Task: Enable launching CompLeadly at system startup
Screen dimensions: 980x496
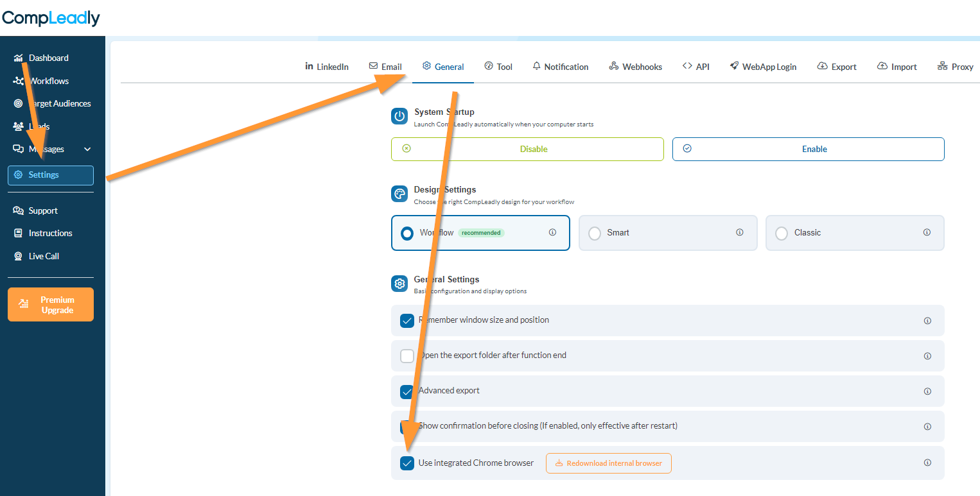Action: (x=808, y=149)
